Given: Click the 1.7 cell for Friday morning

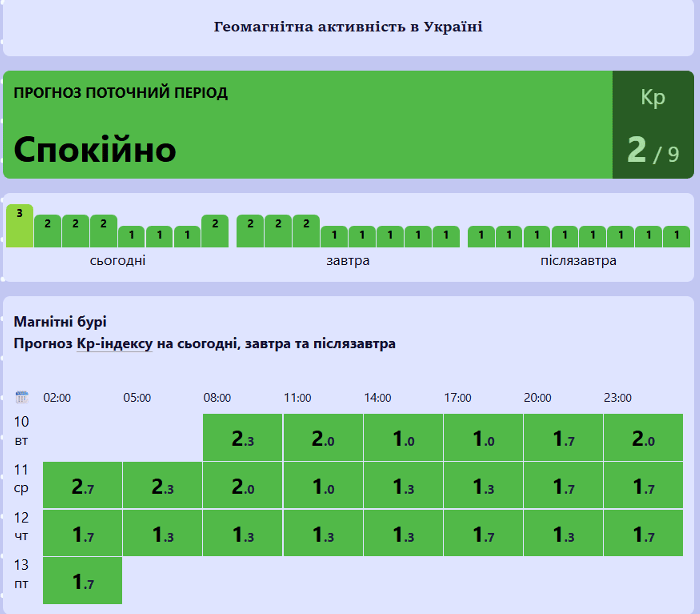Looking at the screenshot, I should point(82,581).
